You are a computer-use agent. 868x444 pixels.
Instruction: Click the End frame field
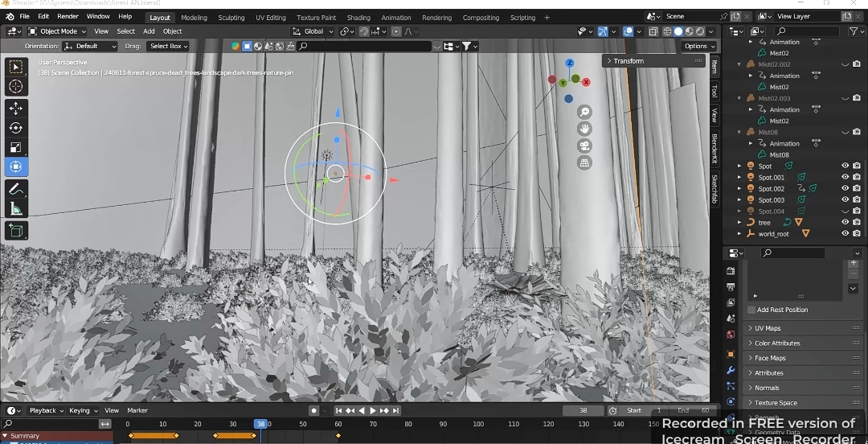click(x=694, y=410)
